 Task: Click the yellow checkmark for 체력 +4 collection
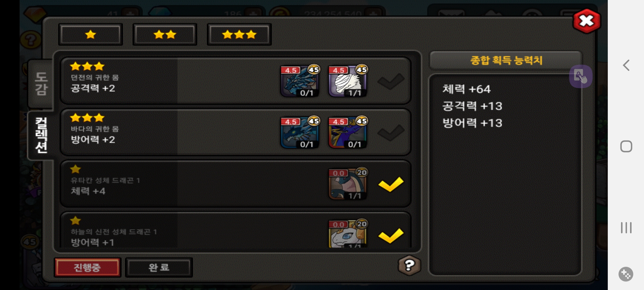point(391,184)
